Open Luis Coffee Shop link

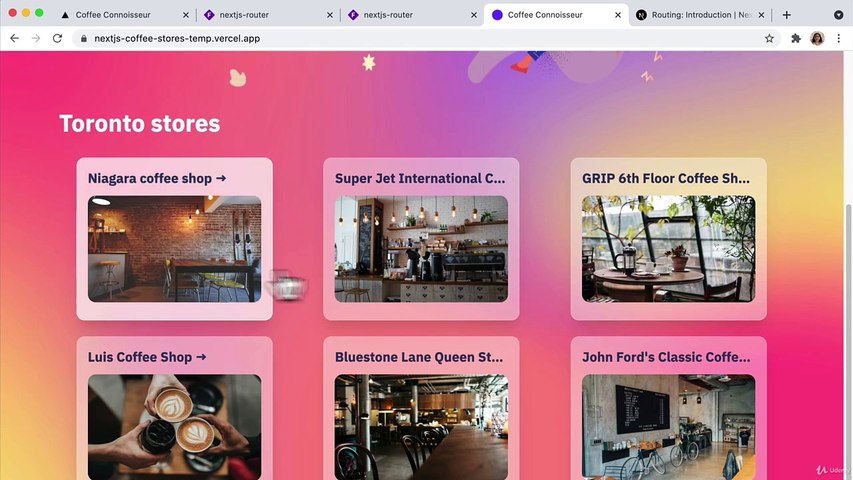tap(147, 357)
